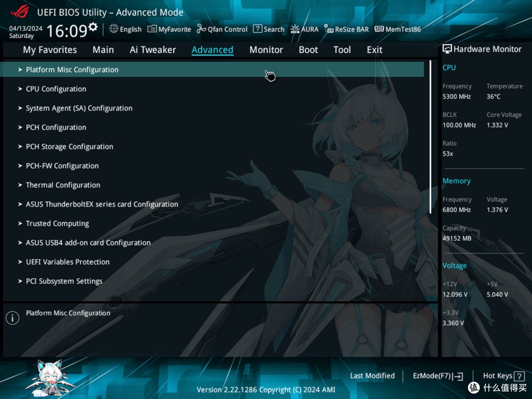Expand Trusted Computing arrow
Viewport: 532px width, 399px height.
tap(20, 224)
